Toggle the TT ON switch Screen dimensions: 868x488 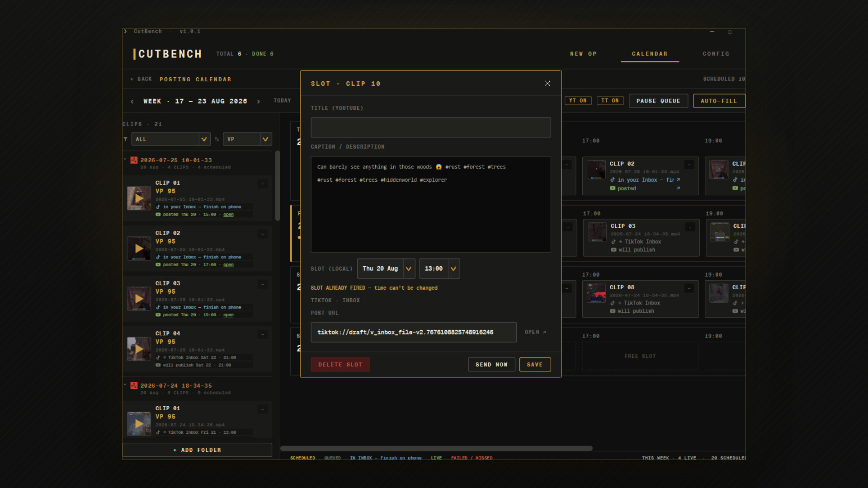pyautogui.click(x=610, y=101)
